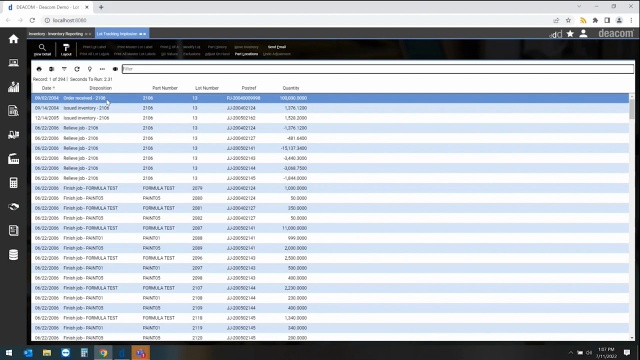Click the Send Email button
This screenshot has width=640, height=360.
277,47
